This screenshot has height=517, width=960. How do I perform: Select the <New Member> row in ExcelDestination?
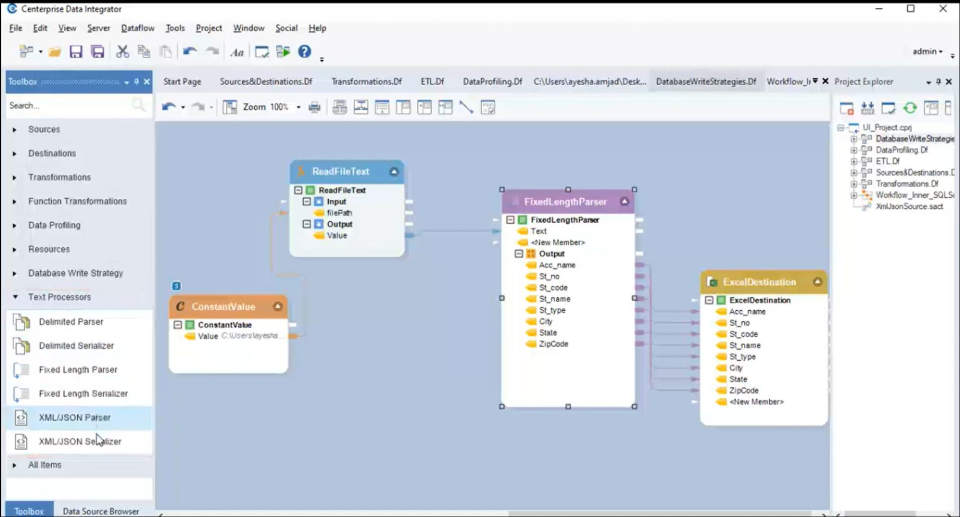757,402
